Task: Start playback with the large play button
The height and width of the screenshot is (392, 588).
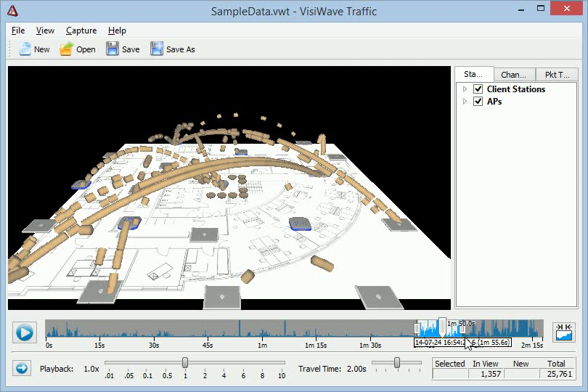Action: coord(25,332)
